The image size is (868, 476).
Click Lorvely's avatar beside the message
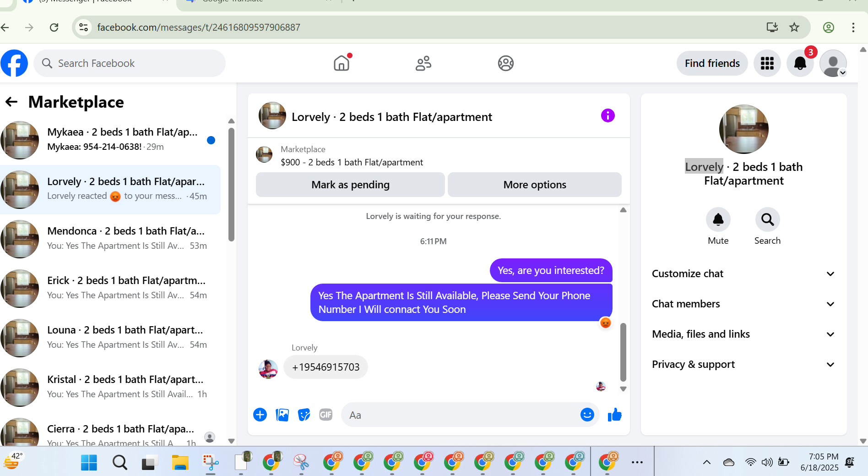[268, 369]
